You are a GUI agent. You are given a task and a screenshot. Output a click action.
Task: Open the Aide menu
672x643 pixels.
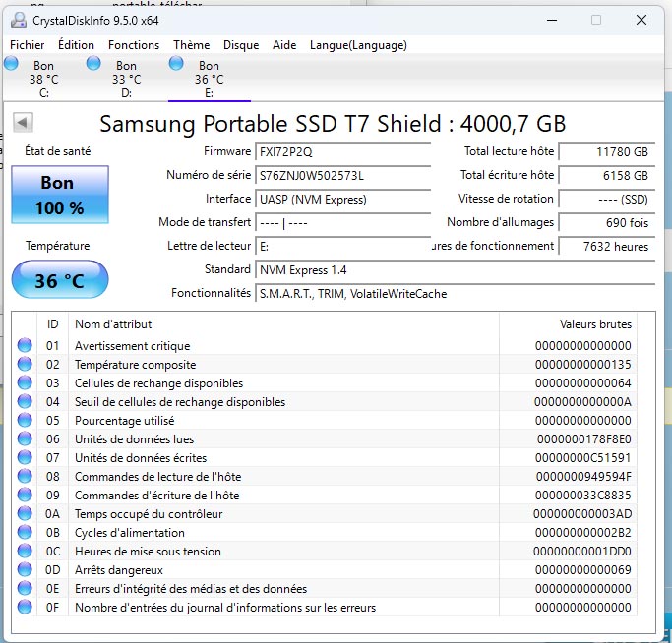click(x=284, y=45)
